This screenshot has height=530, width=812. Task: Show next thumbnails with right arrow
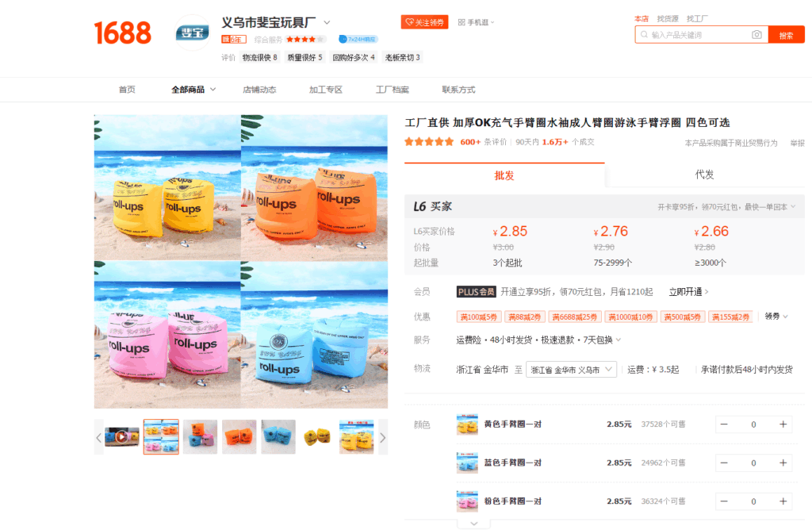click(x=383, y=438)
